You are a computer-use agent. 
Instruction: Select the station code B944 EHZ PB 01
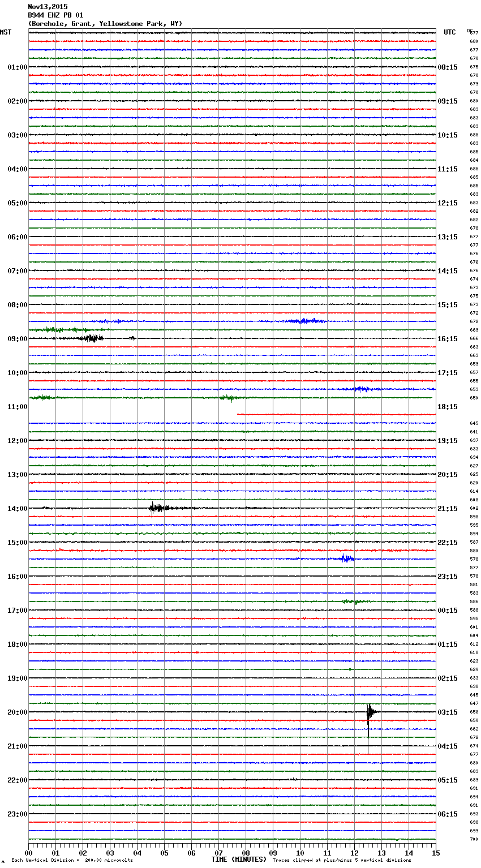55,15
